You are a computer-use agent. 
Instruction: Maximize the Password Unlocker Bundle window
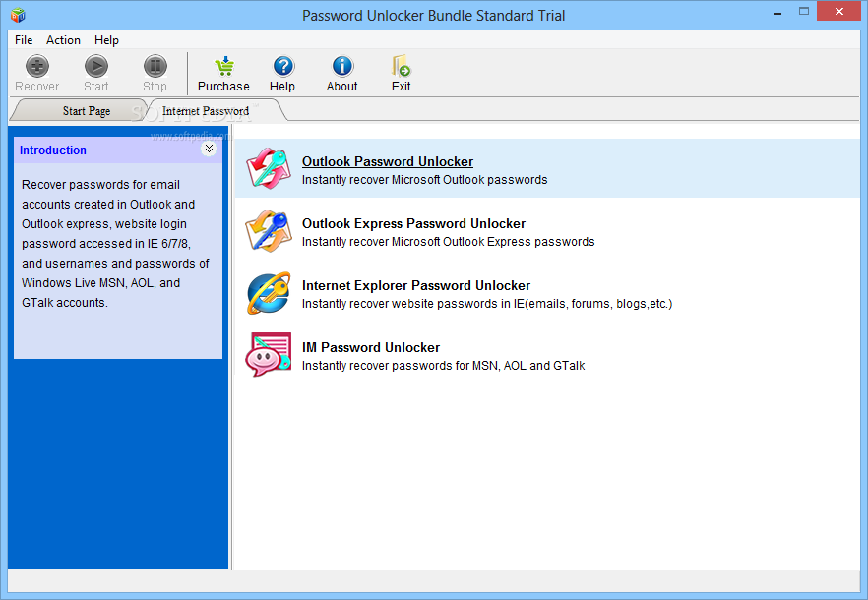804,12
